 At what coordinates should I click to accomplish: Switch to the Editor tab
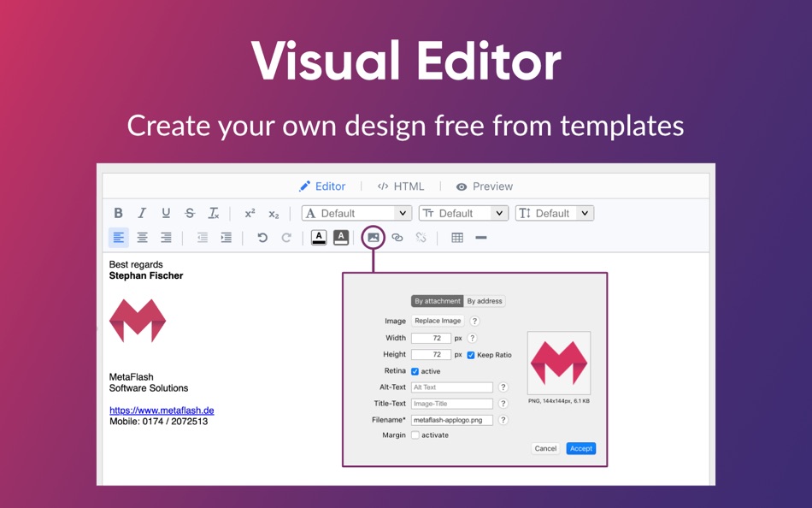tap(322, 186)
